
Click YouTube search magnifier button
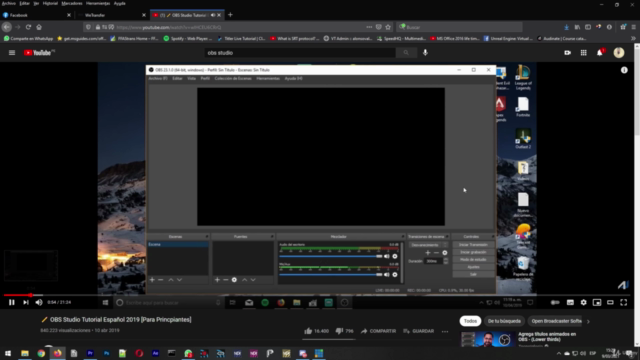(406, 53)
